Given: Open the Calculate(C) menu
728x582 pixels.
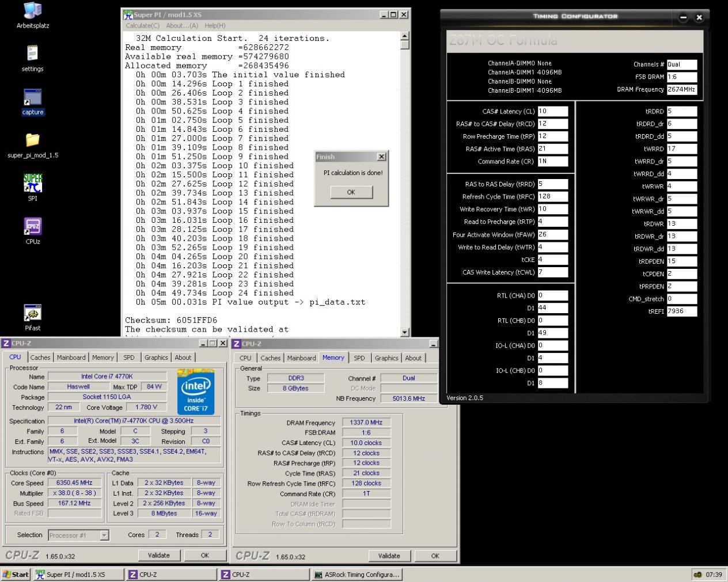Looking at the screenshot, I should click(142, 25).
